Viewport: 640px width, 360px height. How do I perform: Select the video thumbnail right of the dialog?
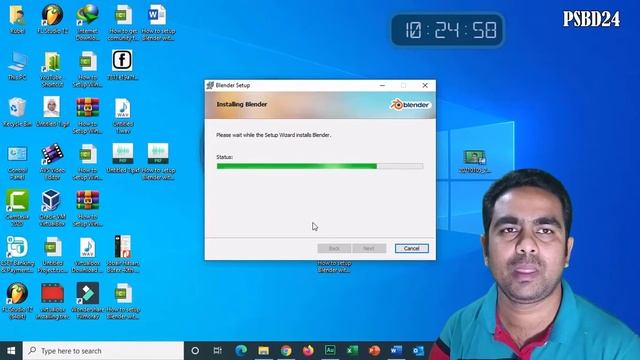474,161
